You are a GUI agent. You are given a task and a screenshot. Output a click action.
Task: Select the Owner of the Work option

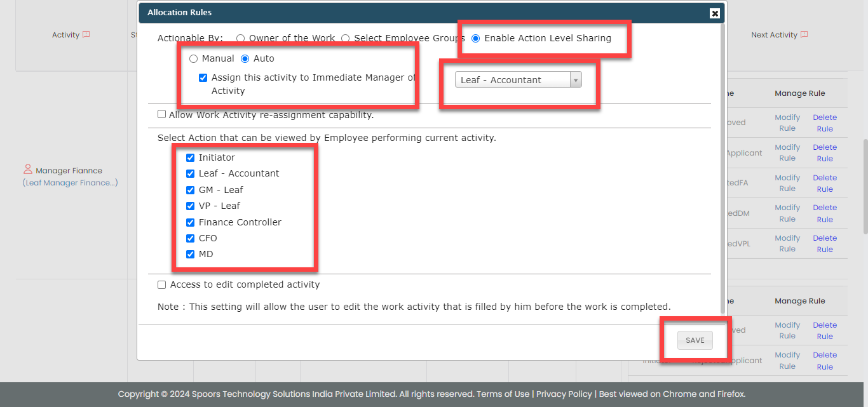click(x=240, y=38)
